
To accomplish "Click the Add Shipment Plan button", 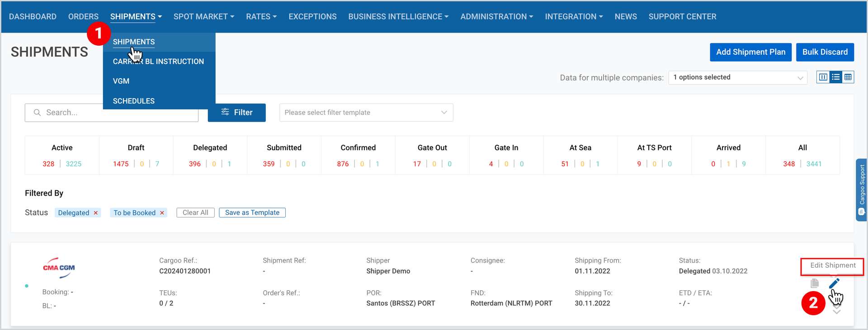I will click(x=750, y=52).
